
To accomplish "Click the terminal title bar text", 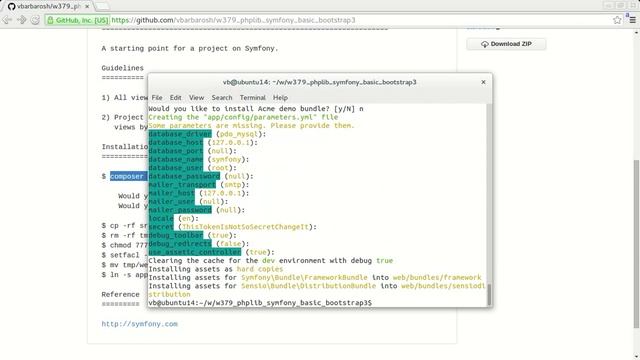I will click(x=320, y=82).
